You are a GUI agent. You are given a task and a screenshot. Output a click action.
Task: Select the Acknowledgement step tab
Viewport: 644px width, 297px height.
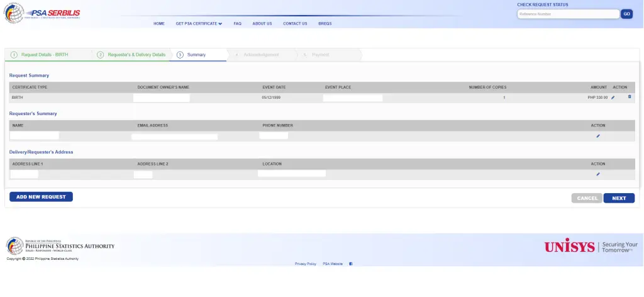pos(261,55)
